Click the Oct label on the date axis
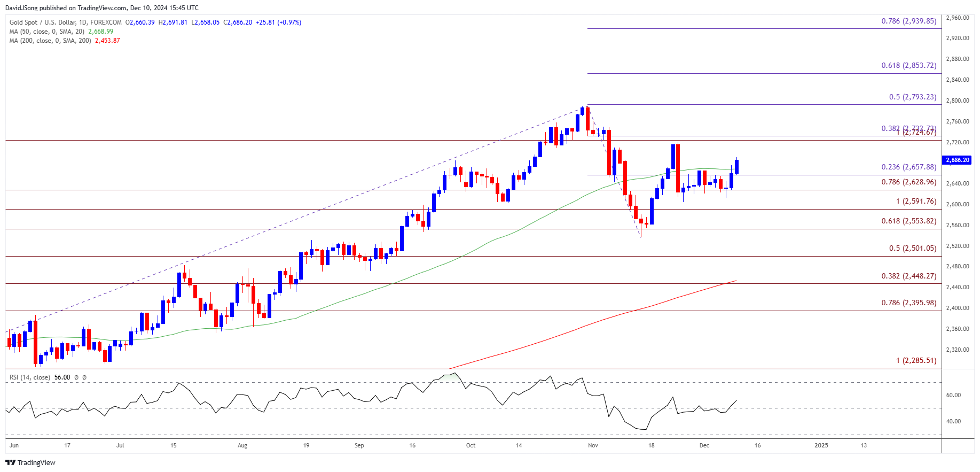This screenshot has height=472, width=980. 471,445
